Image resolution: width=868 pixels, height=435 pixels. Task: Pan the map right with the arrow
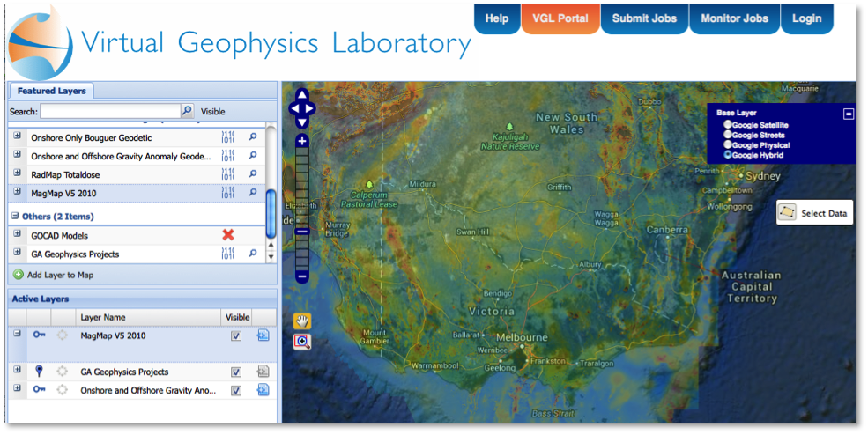point(309,108)
